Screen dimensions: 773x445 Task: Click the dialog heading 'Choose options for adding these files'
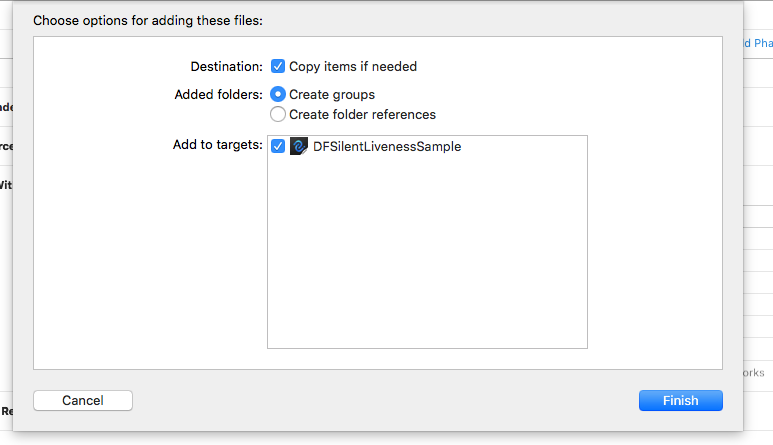pyautogui.click(x=148, y=19)
